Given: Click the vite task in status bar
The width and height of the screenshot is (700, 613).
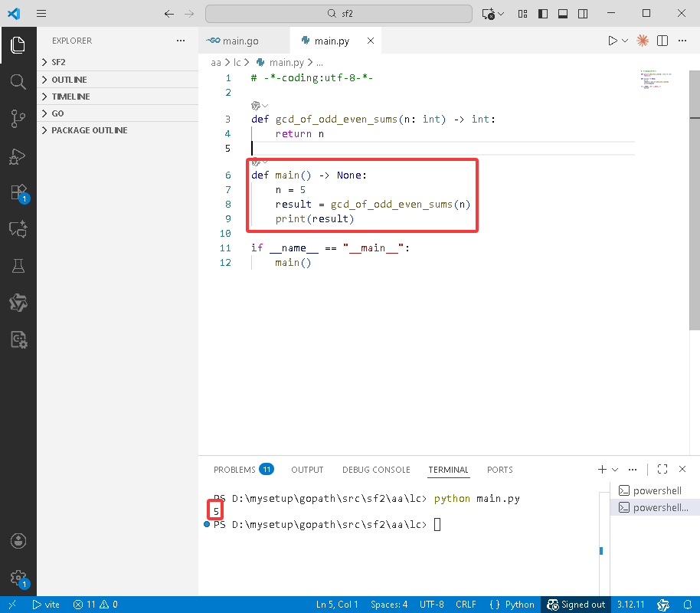Looking at the screenshot, I should (x=46, y=605).
